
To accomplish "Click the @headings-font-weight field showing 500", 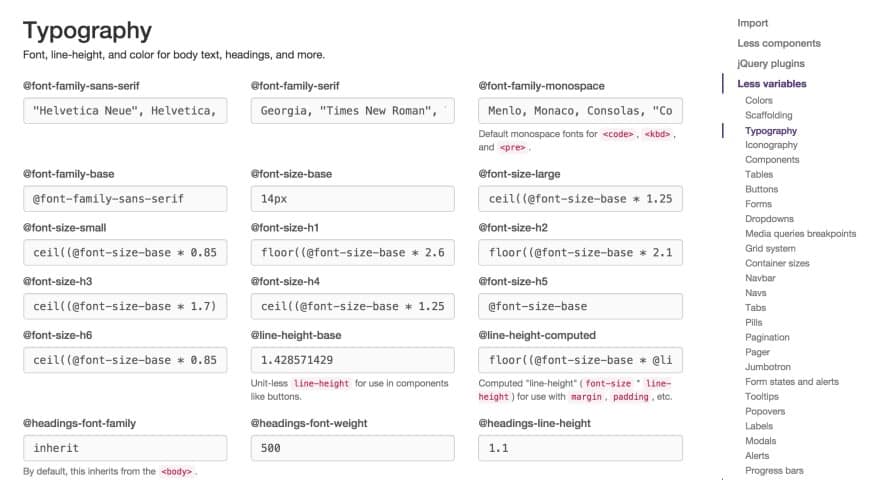I will (x=352, y=448).
